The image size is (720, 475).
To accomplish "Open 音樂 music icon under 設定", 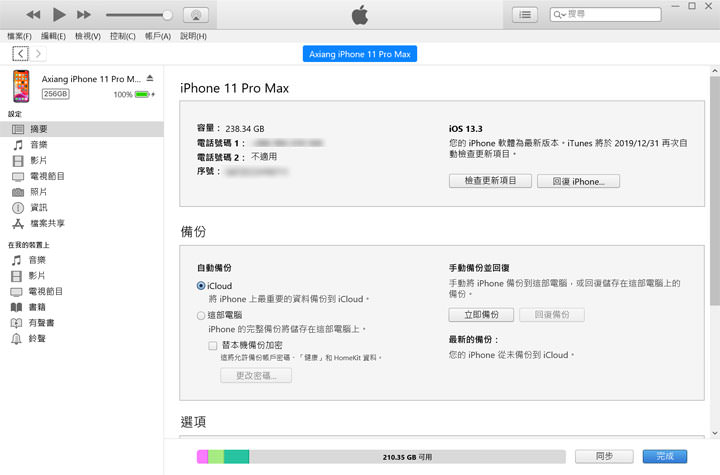I will tap(18, 145).
